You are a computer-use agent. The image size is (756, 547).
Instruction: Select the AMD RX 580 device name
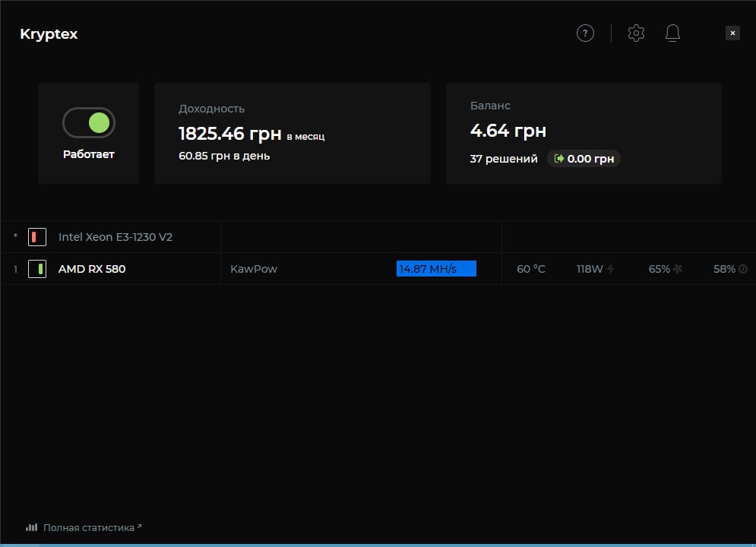point(92,269)
